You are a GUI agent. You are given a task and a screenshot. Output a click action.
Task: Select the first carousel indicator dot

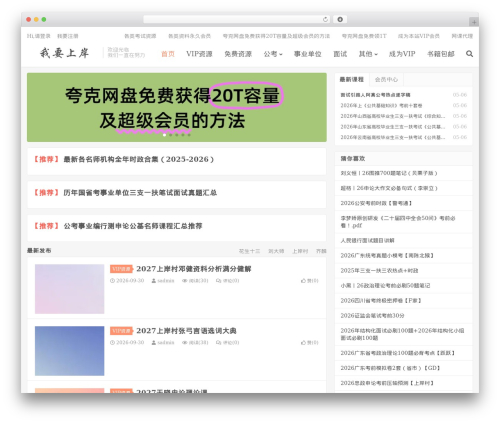pos(164,135)
